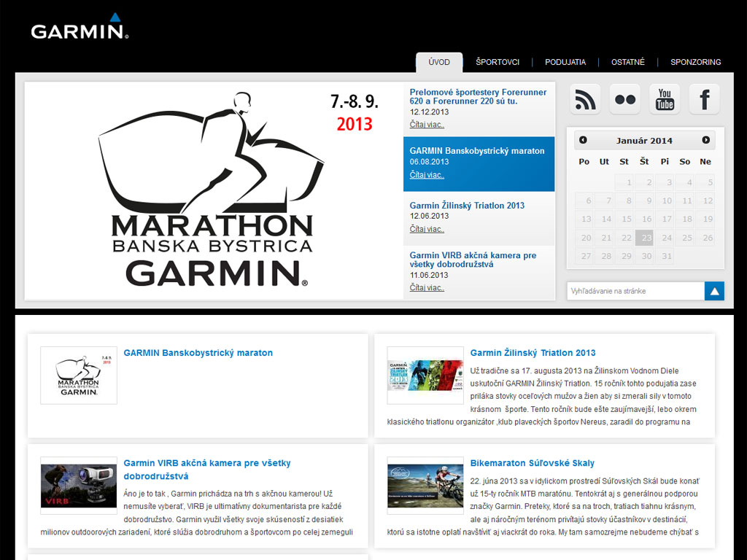Click the search field Vyhľadávanie na stránke
The height and width of the screenshot is (560, 747).
pyautogui.click(x=635, y=291)
